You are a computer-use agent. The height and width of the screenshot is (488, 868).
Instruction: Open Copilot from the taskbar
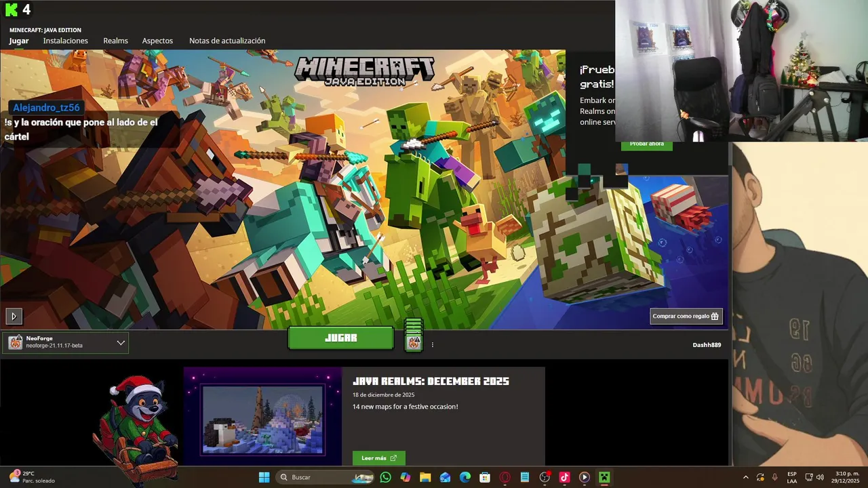(x=406, y=477)
